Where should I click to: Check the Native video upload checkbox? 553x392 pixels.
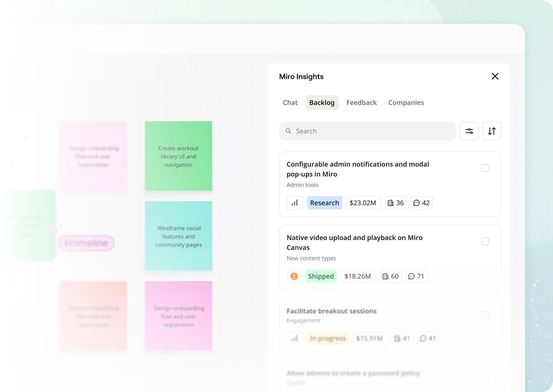485,242
